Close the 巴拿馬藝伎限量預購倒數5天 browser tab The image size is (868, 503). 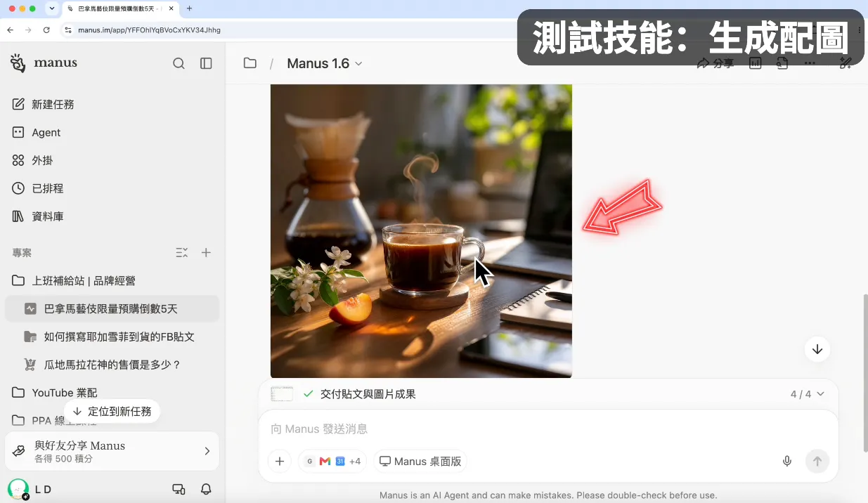[171, 8]
